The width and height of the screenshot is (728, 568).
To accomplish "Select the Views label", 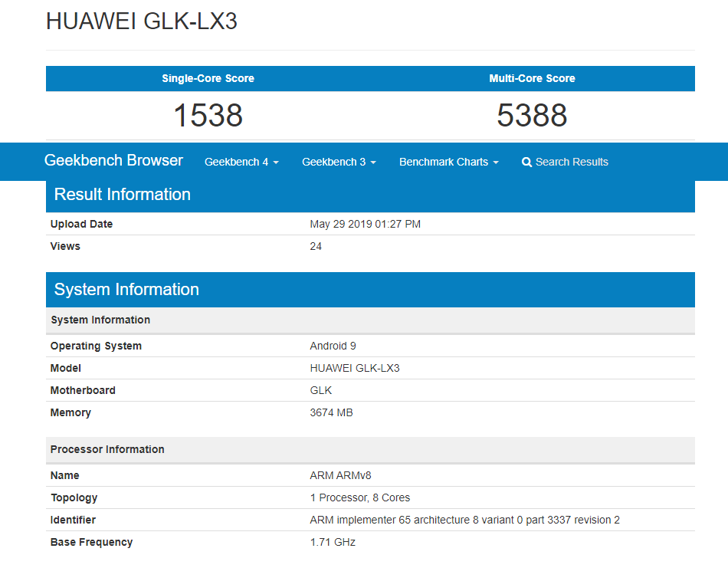I will click(x=65, y=246).
